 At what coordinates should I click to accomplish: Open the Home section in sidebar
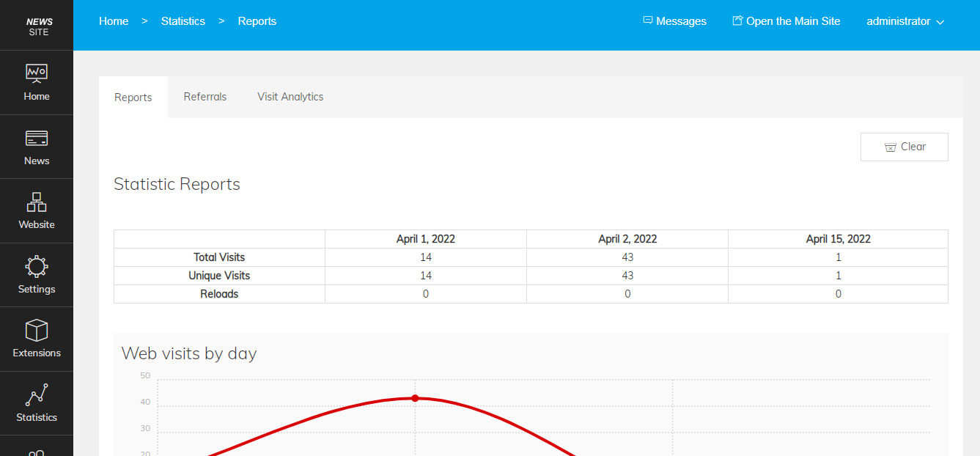[x=37, y=82]
